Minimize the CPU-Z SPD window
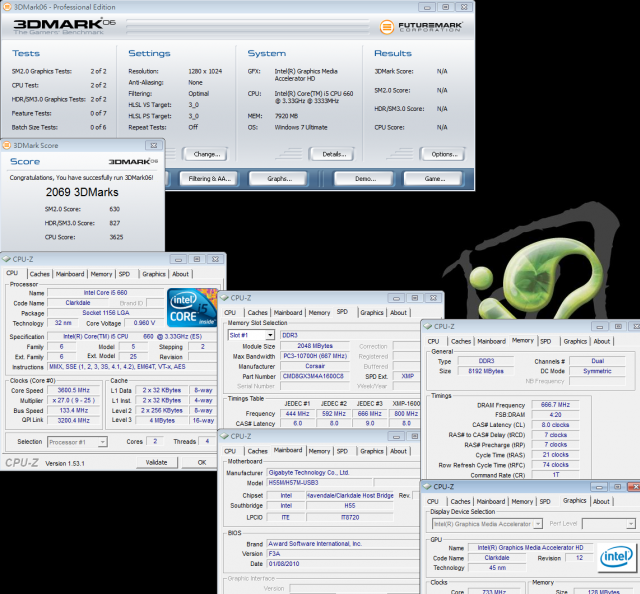640x594 pixels. point(396,298)
